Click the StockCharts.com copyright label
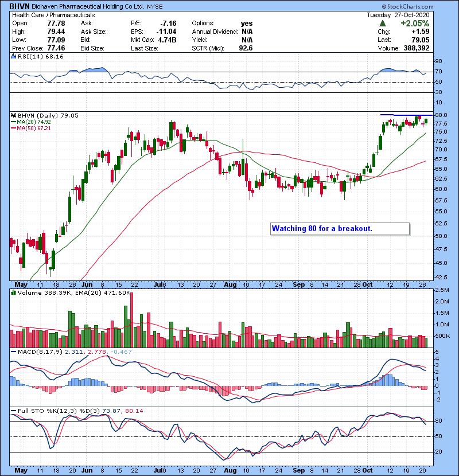 click(408, 6)
